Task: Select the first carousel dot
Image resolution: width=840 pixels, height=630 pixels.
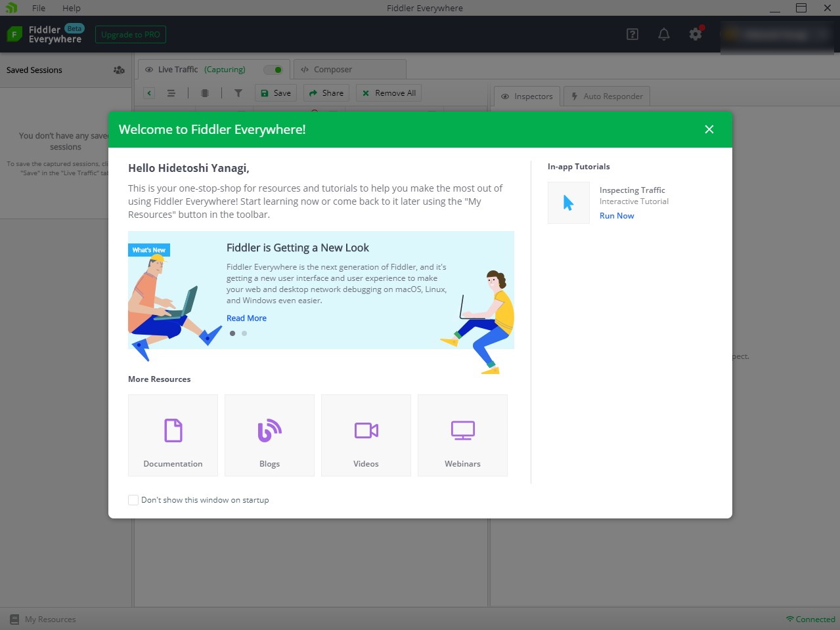Action: coord(232,333)
